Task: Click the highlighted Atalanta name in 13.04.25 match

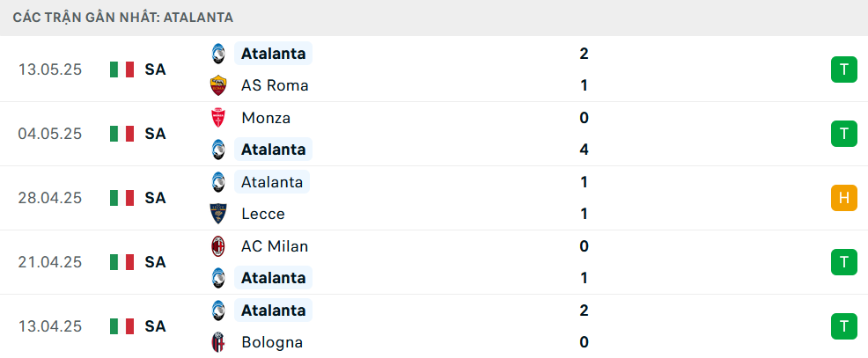Action: click(274, 311)
